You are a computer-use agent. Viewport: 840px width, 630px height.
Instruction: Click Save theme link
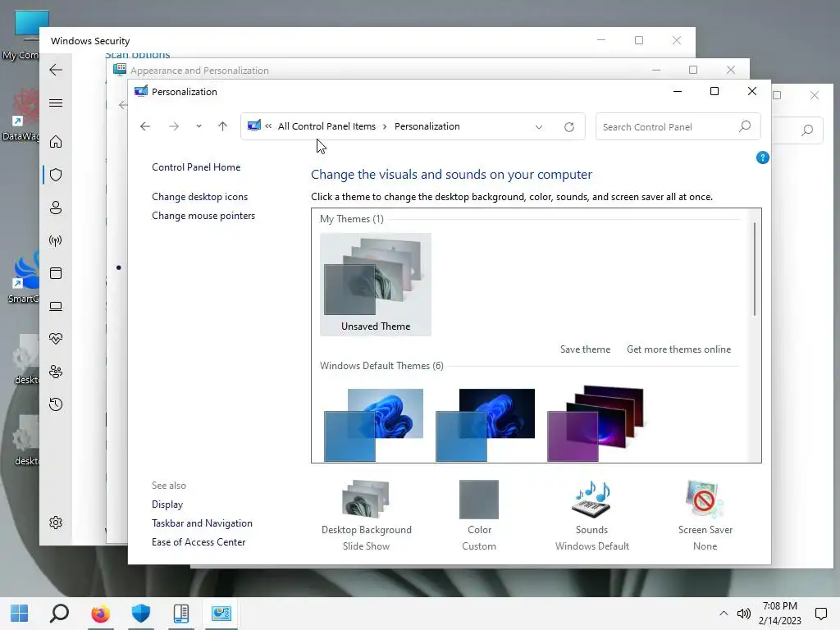click(585, 349)
